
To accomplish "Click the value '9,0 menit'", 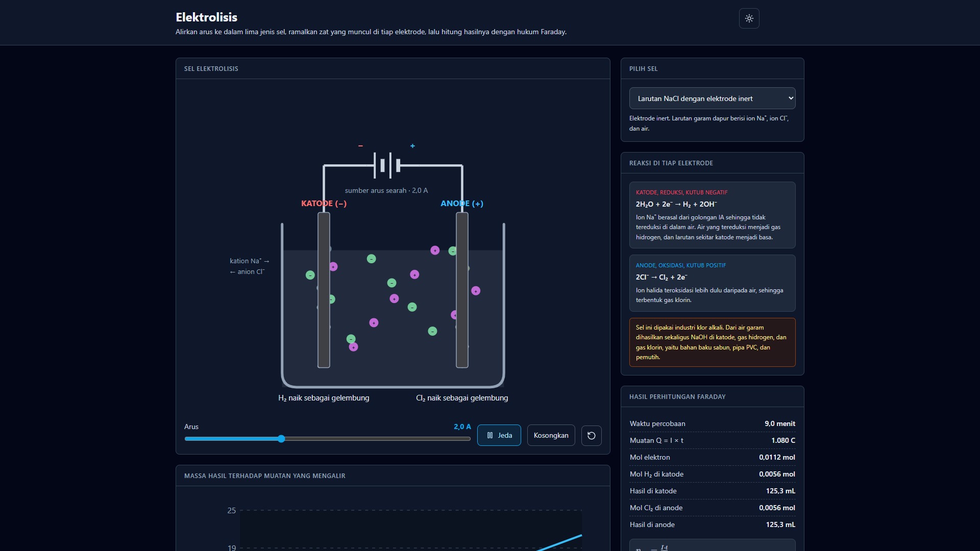I will [x=779, y=423].
